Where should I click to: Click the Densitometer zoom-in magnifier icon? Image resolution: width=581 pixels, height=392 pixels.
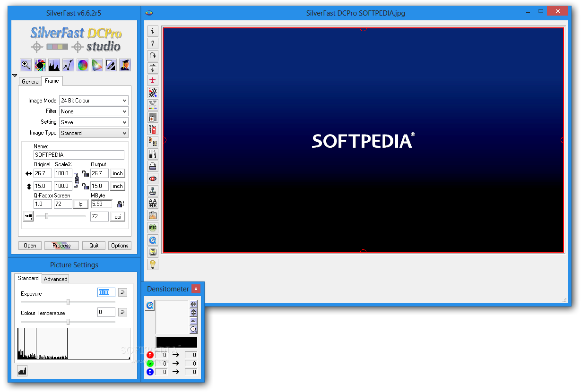[x=193, y=330]
